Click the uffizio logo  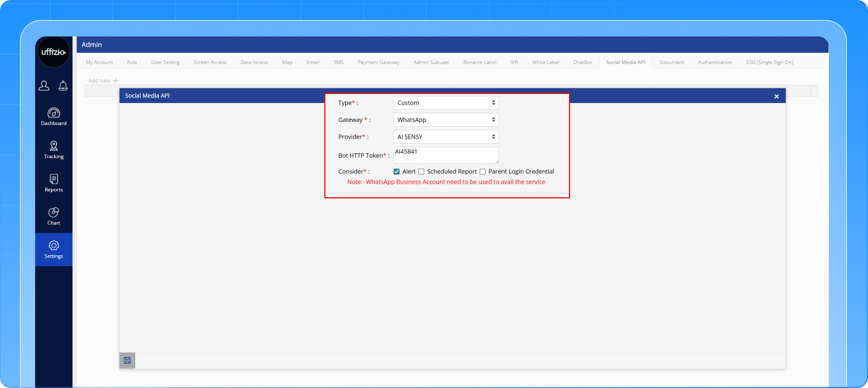54,52
